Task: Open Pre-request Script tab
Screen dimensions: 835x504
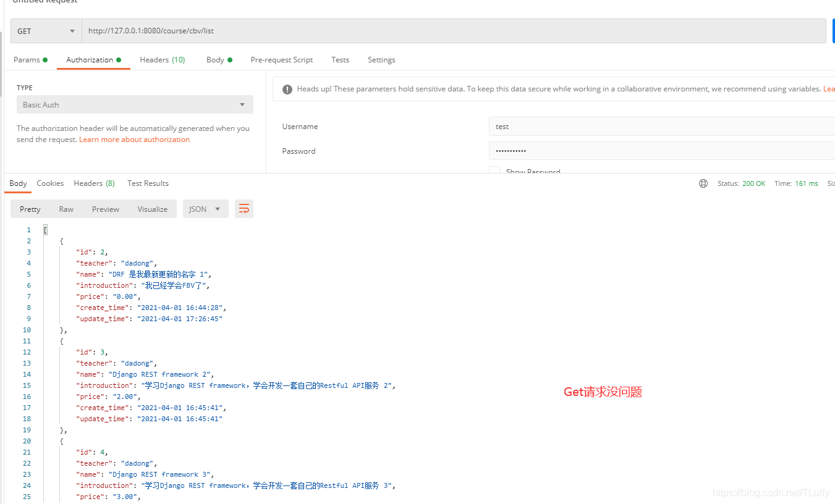Action: (282, 60)
